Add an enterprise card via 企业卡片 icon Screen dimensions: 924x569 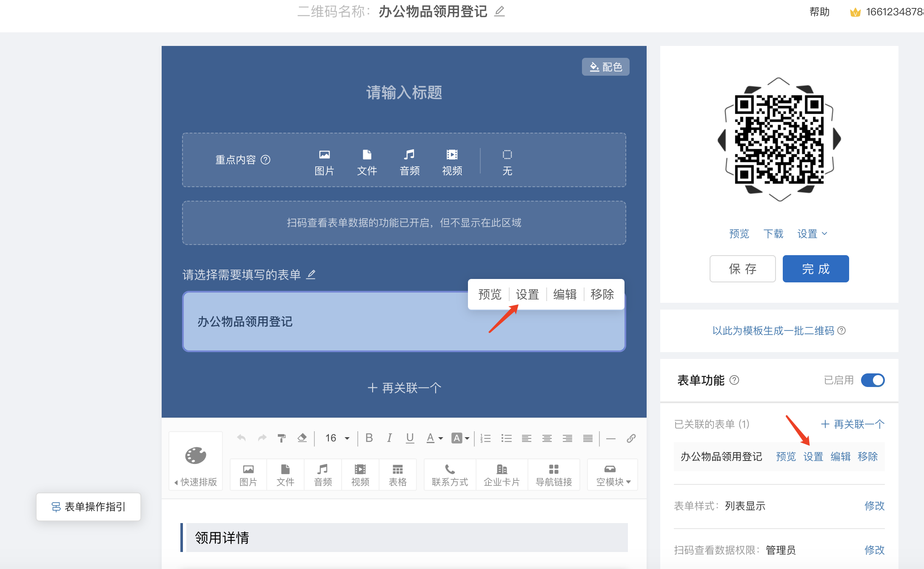click(502, 474)
